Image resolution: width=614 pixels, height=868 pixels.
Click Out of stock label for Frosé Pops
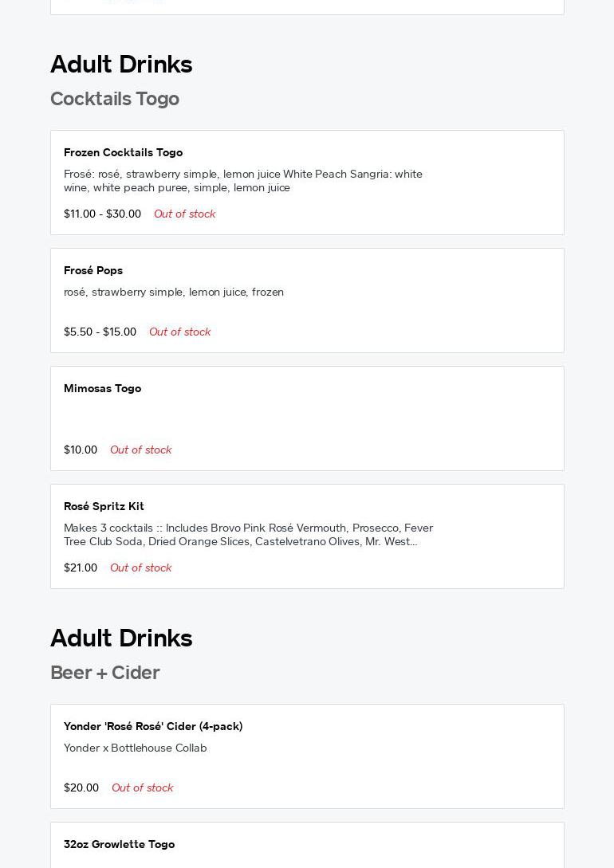pos(179,332)
